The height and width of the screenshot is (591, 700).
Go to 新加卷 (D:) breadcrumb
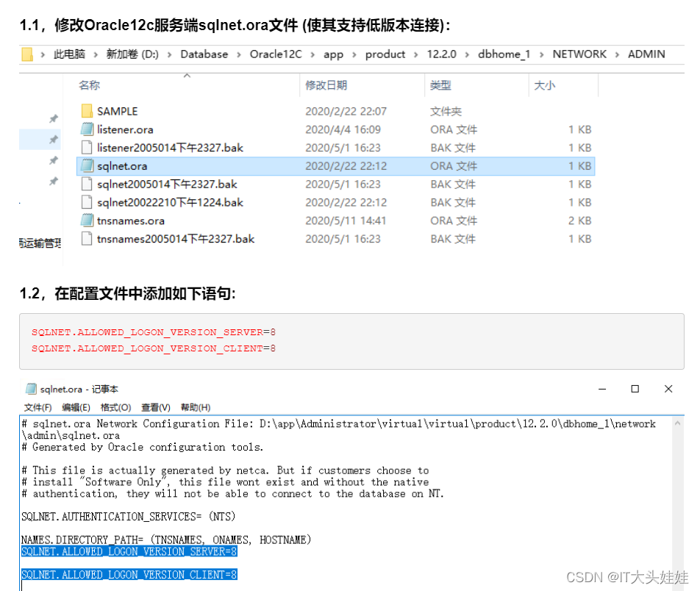[x=132, y=54]
